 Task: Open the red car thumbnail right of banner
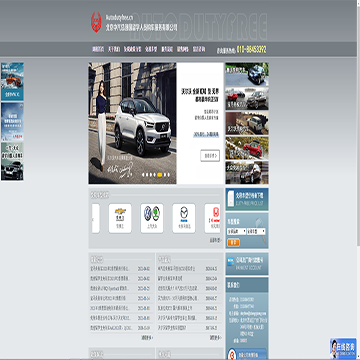[x=247, y=148]
